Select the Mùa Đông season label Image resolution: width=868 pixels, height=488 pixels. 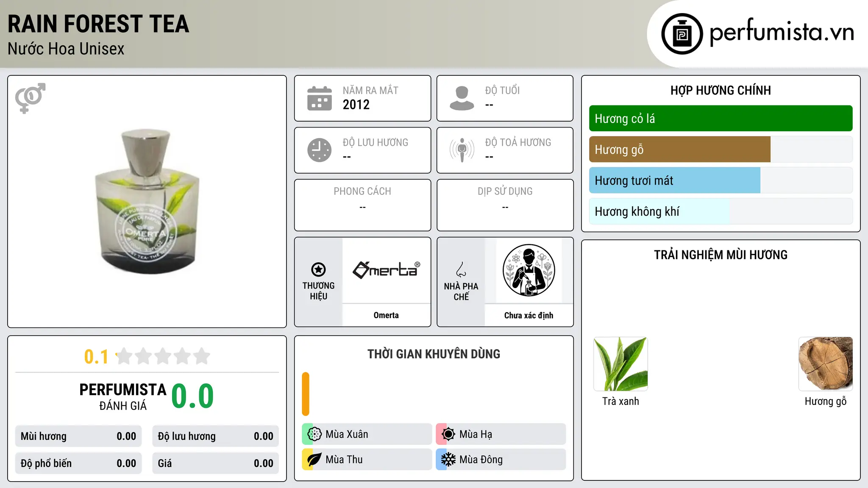pyautogui.click(x=481, y=460)
